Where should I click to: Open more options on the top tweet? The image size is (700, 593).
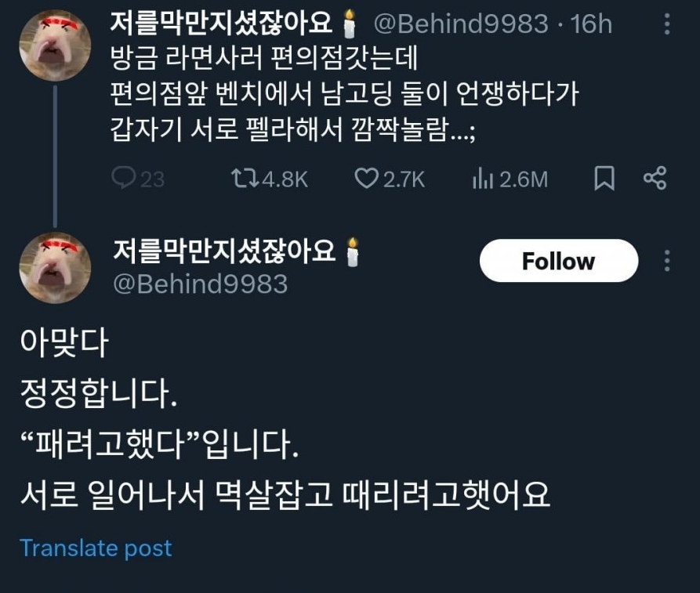tap(667, 24)
